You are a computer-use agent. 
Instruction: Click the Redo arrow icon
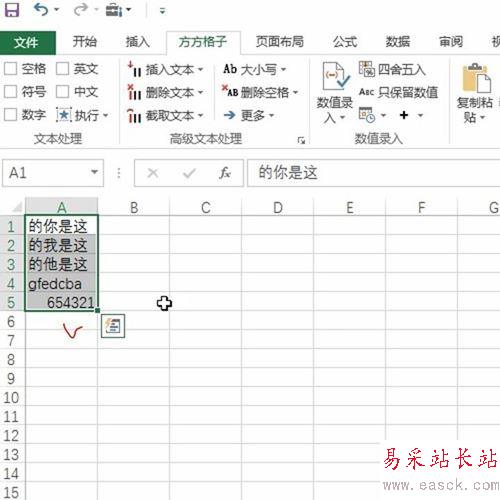click(x=80, y=9)
